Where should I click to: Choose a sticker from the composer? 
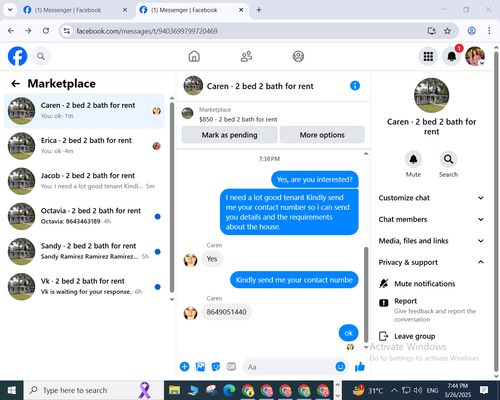(x=216, y=367)
